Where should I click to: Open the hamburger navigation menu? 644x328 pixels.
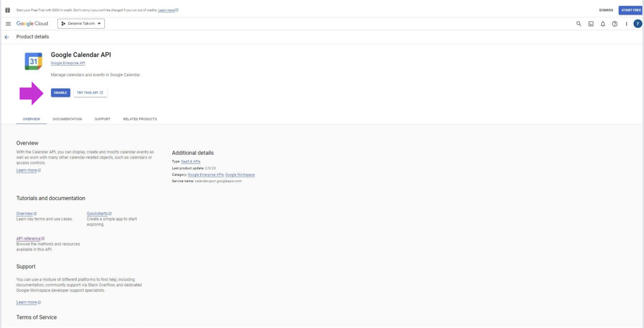coord(8,23)
